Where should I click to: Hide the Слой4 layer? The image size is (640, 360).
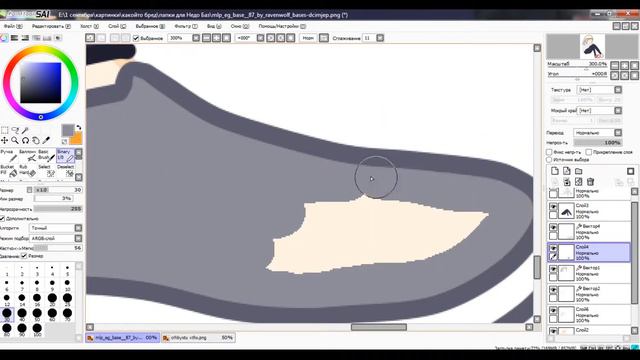click(x=553, y=248)
